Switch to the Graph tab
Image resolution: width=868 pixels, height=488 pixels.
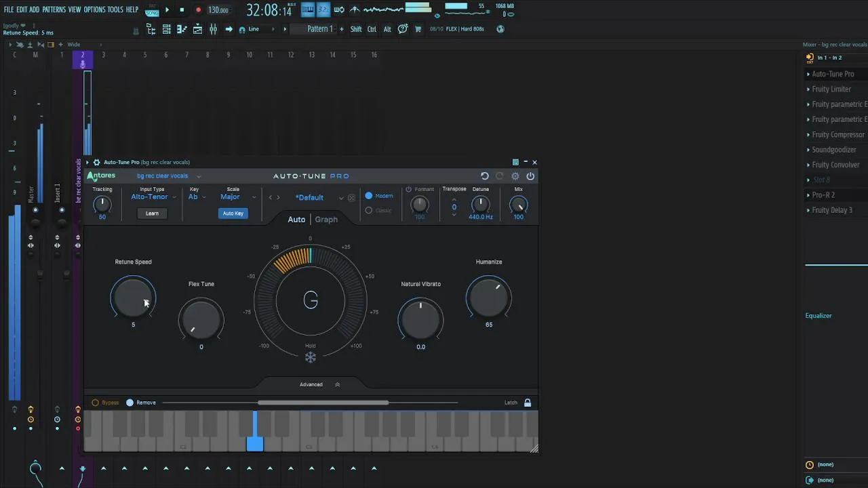[326, 220]
